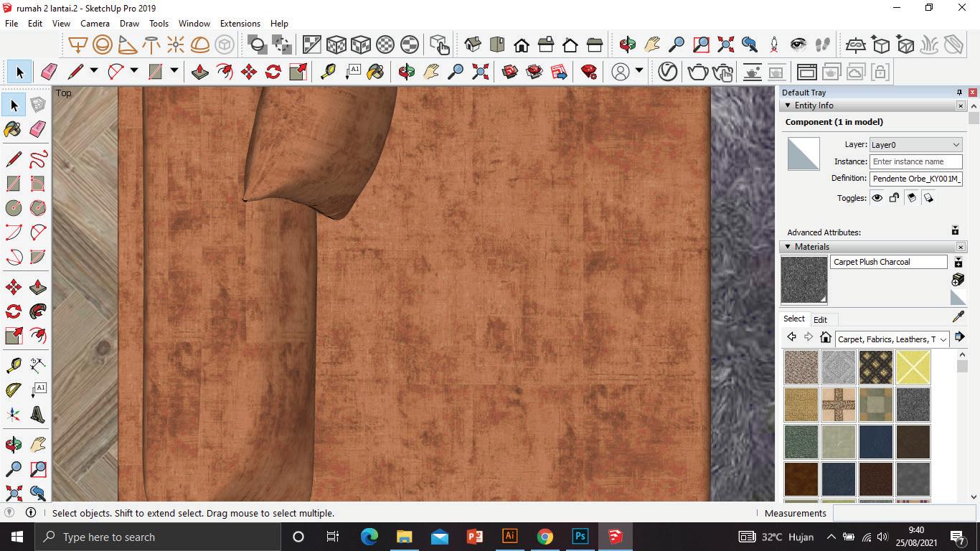Screen dimensions: 980x551
Task: Choose the 3D Text tool in left toolbar
Action: 37,415
